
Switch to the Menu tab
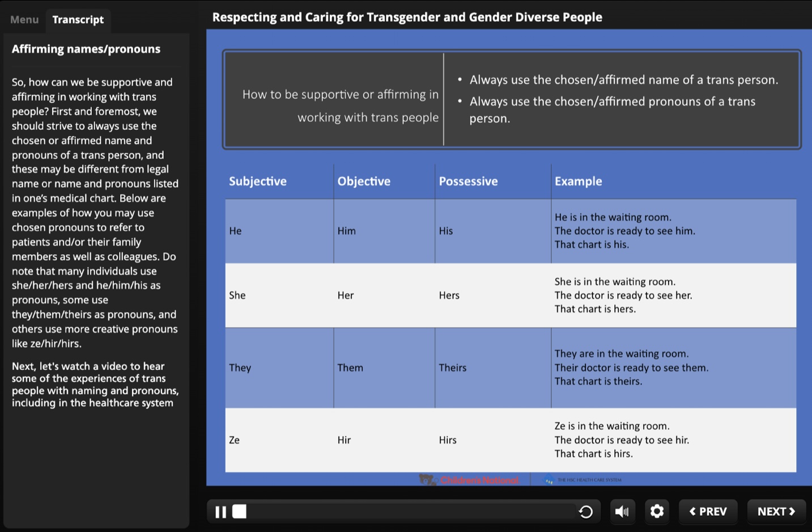pos(24,20)
